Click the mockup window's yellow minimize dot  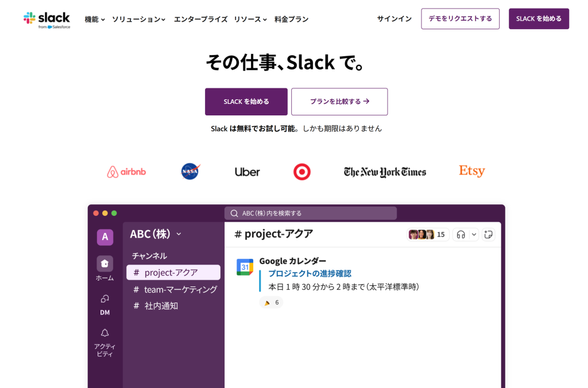pos(105,214)
